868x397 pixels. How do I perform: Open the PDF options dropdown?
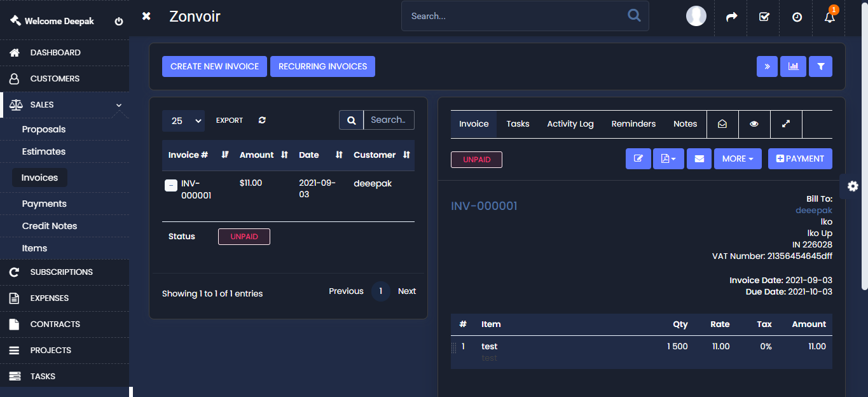tap(668, 159)
